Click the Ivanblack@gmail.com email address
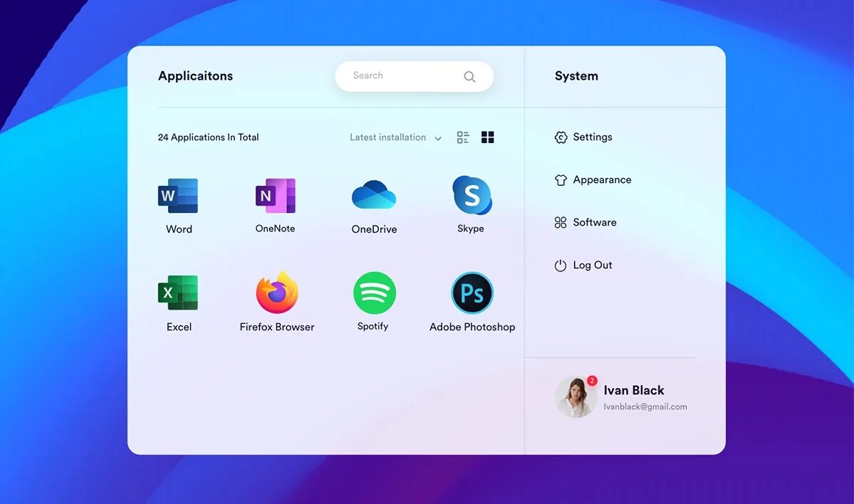854x504 pixels. click(645, 406)
